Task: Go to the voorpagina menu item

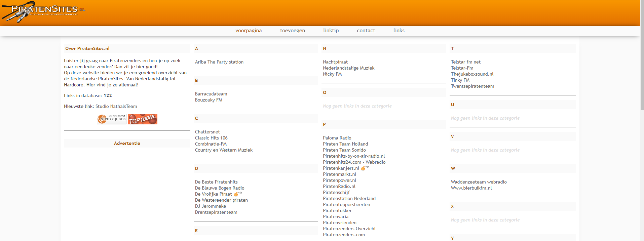Action: tap(249, 31)
